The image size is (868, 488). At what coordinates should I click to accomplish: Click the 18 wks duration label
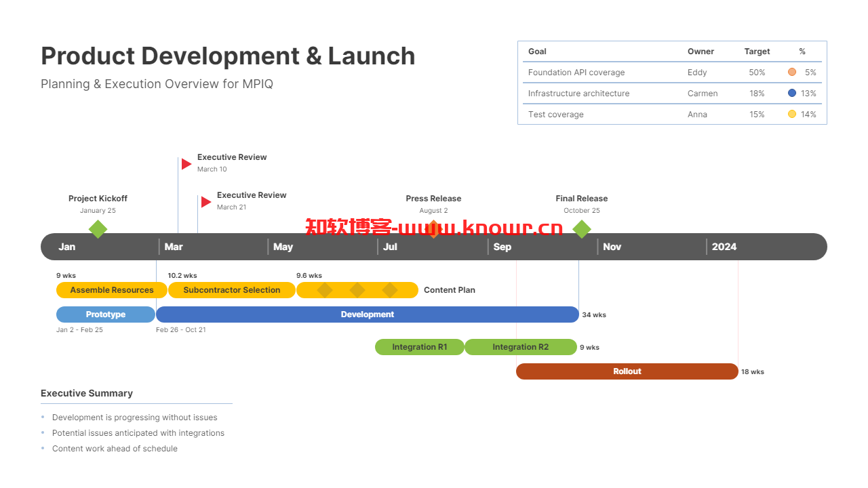(753, 372)
